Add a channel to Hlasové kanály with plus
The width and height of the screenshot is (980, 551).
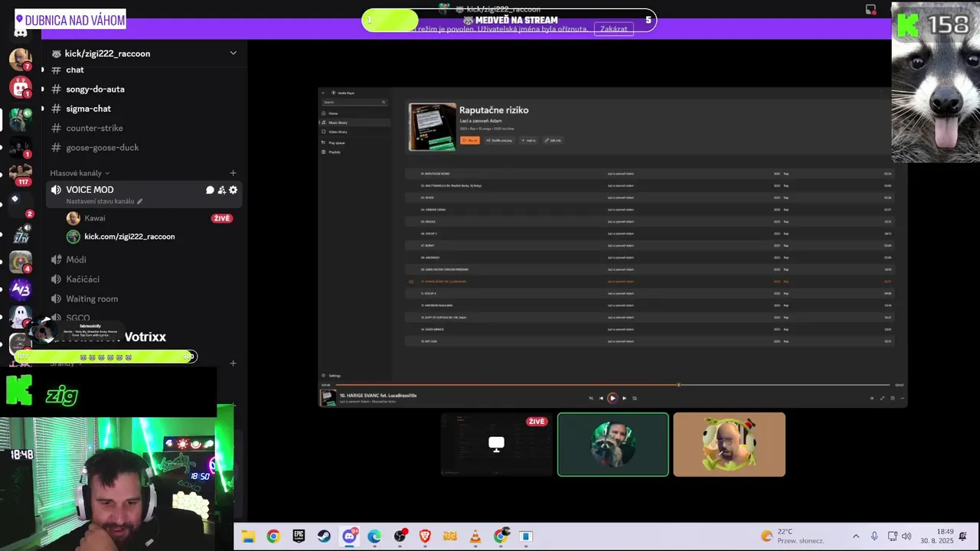pyautogui.click(x=233, y=173)
